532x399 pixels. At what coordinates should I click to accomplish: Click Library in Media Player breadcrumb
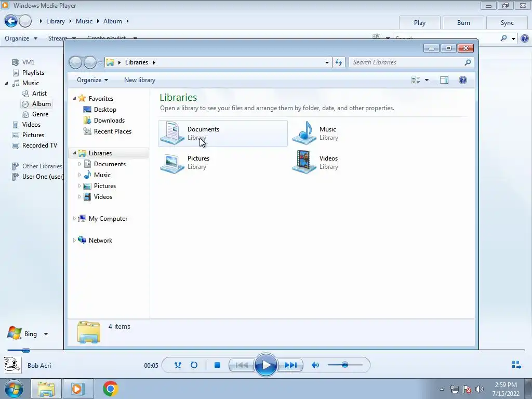[x=55, y=21]
